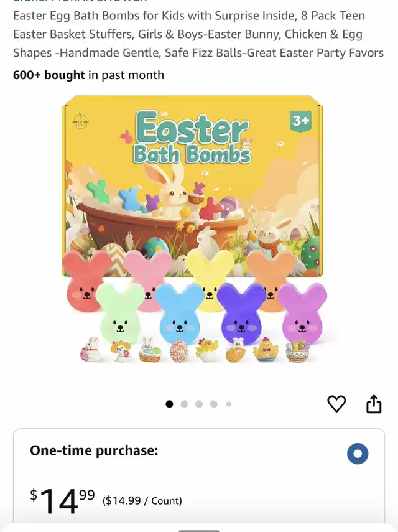
Task: Click the ($14.99 / Count) unit price
Action: (142, 500)
